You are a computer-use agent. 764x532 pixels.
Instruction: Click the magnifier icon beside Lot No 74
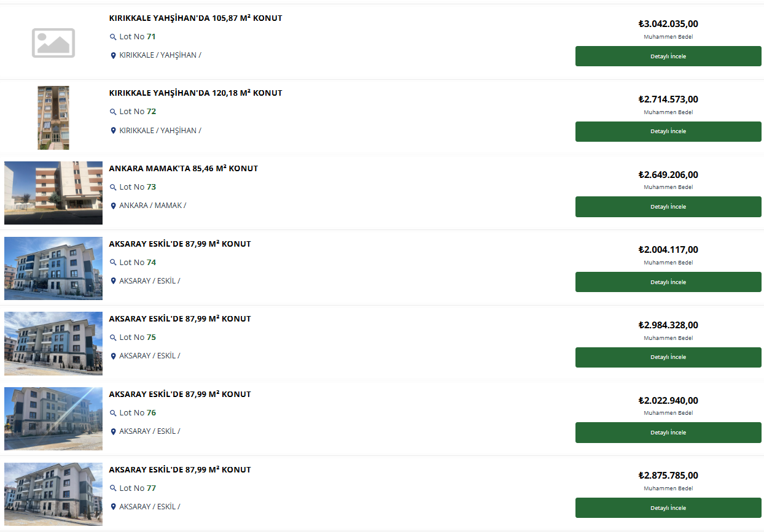coord(113,263)
